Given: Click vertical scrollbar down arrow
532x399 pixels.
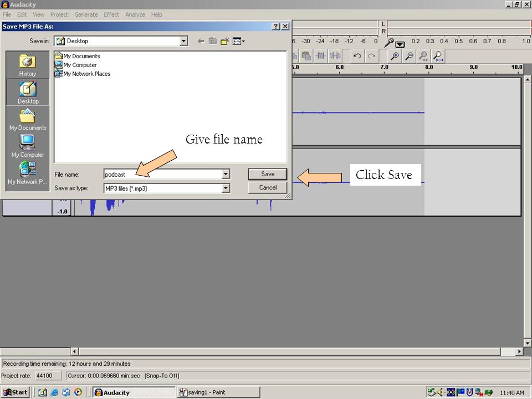Looking at the screenshot, I should click(528, 342).
